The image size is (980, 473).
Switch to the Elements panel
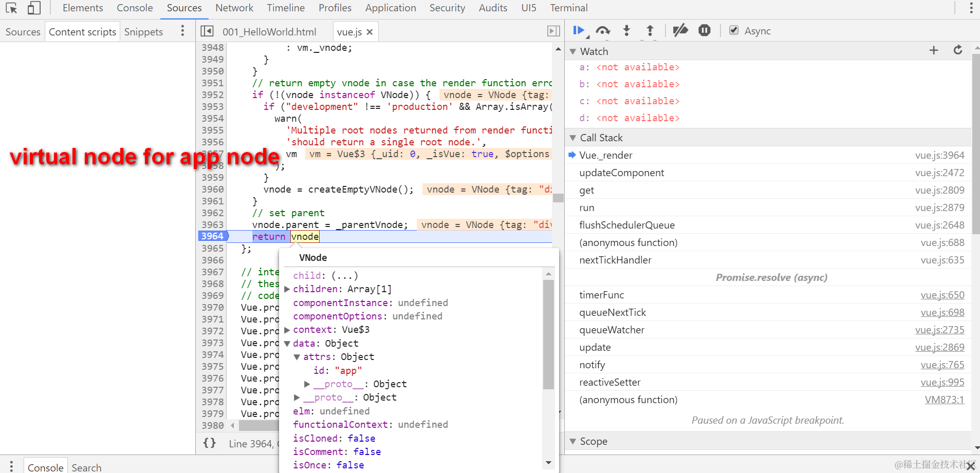coord(83,8)
